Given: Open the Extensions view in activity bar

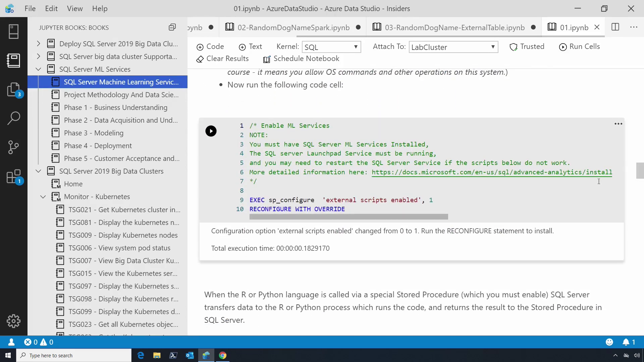Looking at the screenshot, I should 13,177.
